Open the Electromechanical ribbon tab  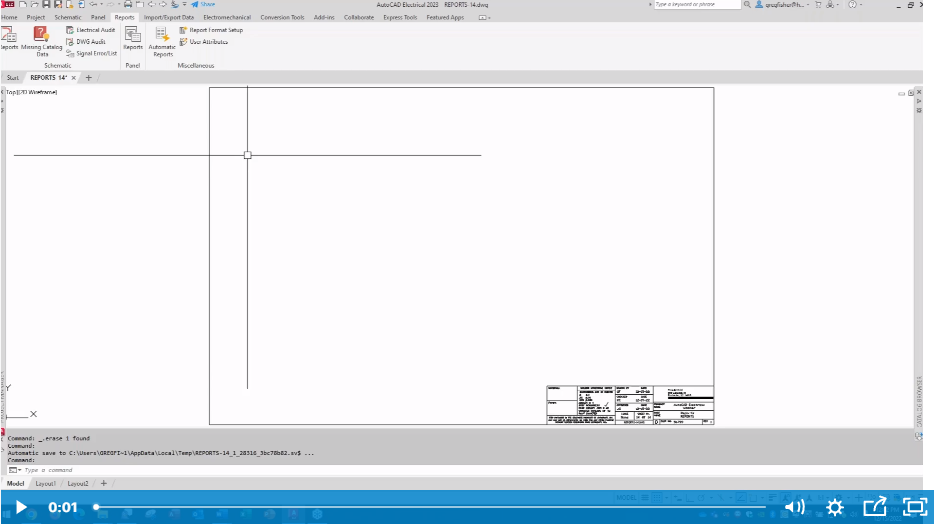(227, 17)
